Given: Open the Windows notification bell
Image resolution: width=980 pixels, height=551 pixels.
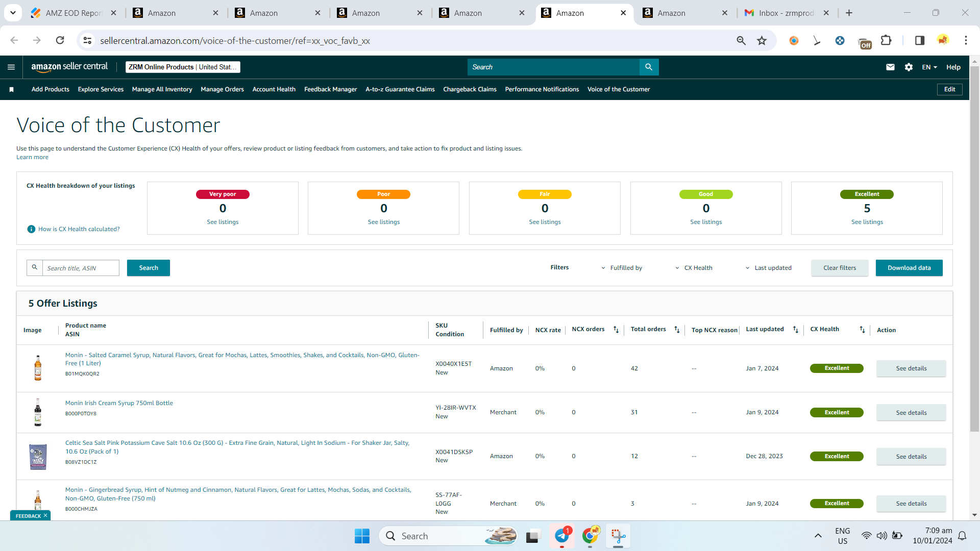Looking at the screenshot, I should tap(962, 536).
